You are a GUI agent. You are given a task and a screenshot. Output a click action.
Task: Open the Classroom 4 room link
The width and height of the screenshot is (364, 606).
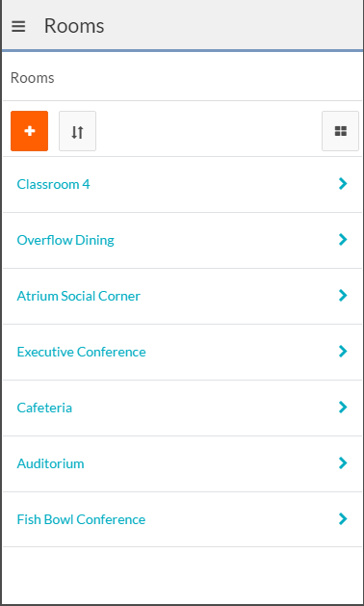pyautogui.click(x=53, y=184)
